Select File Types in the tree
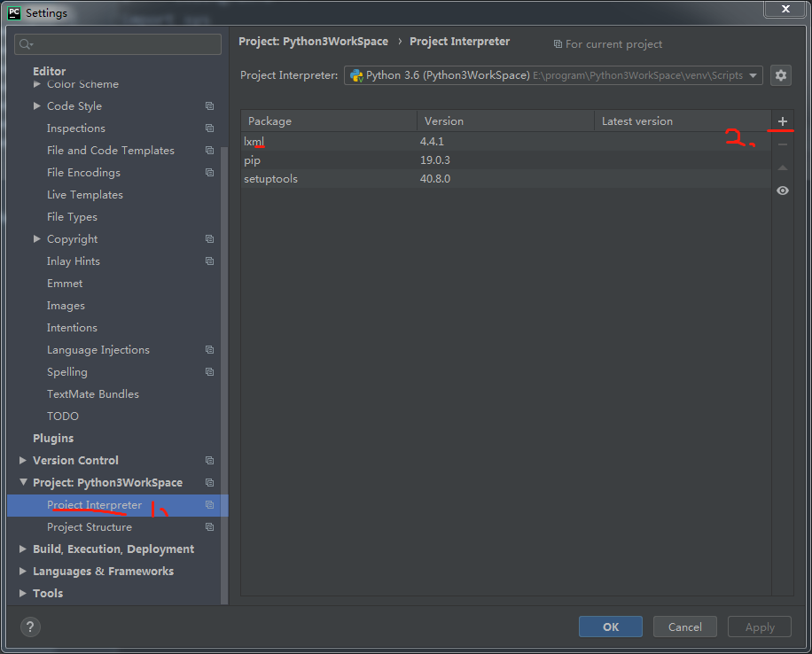The image size is (812, 654). [x=72, y=217]
